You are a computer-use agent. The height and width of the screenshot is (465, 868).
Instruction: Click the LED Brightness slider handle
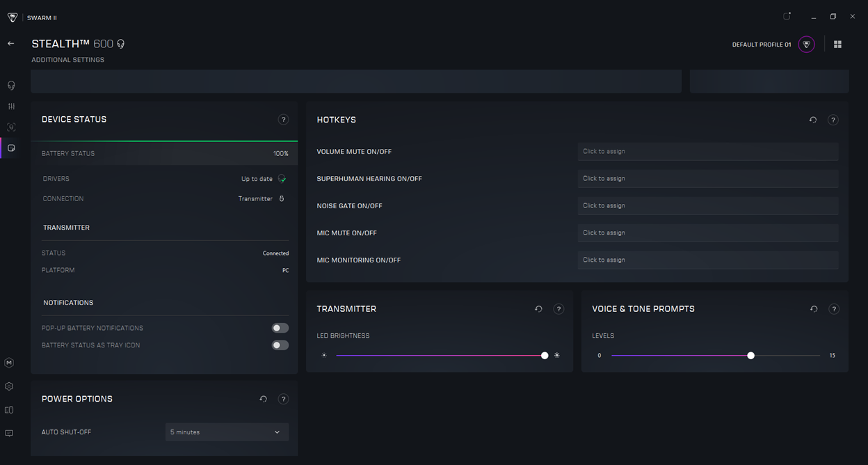pyautogui.click(x=545, y=356)
